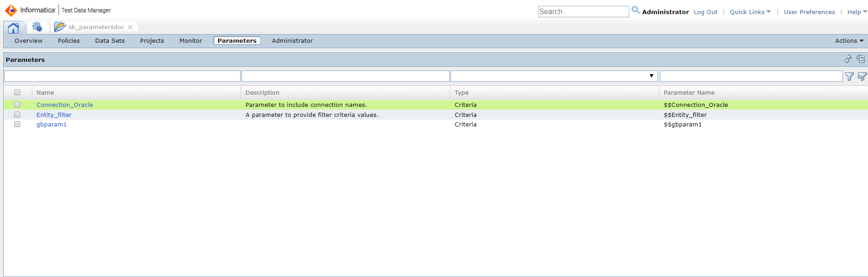Open the Entity_filter parameter link
This screenshot has height=277, width=868.
pyautogui.click(x=54, y=115)
